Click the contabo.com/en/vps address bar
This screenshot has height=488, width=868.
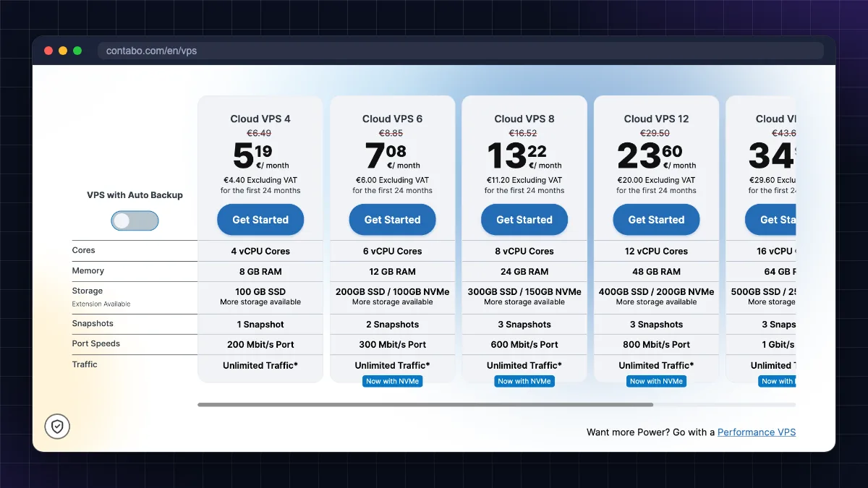460,51
